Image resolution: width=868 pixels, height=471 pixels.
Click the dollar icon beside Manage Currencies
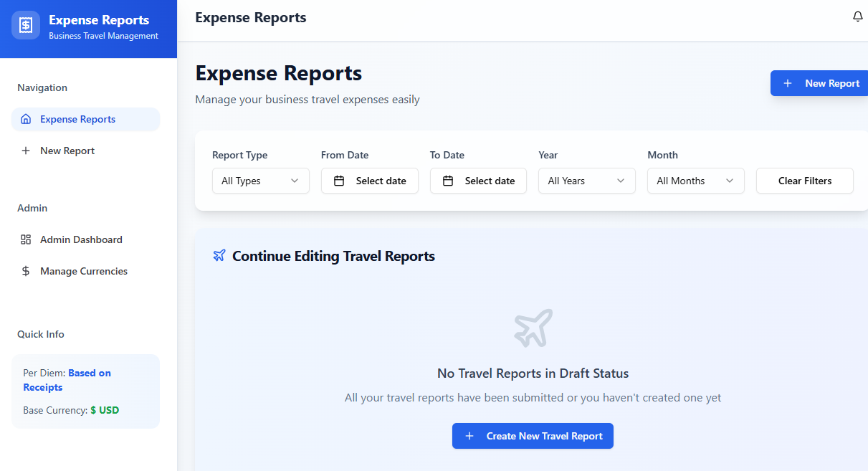coord(26,271)
